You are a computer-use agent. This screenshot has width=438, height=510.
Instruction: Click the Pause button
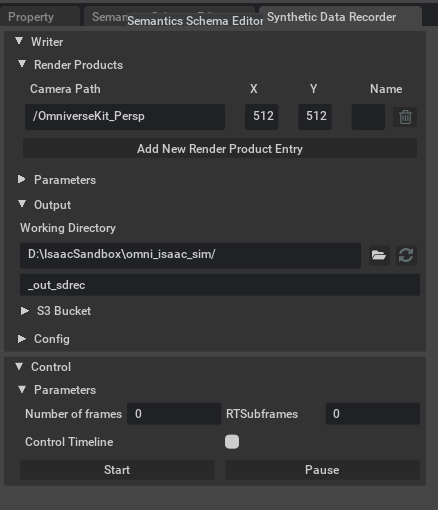pyautogui.click(x=322, y=470)
